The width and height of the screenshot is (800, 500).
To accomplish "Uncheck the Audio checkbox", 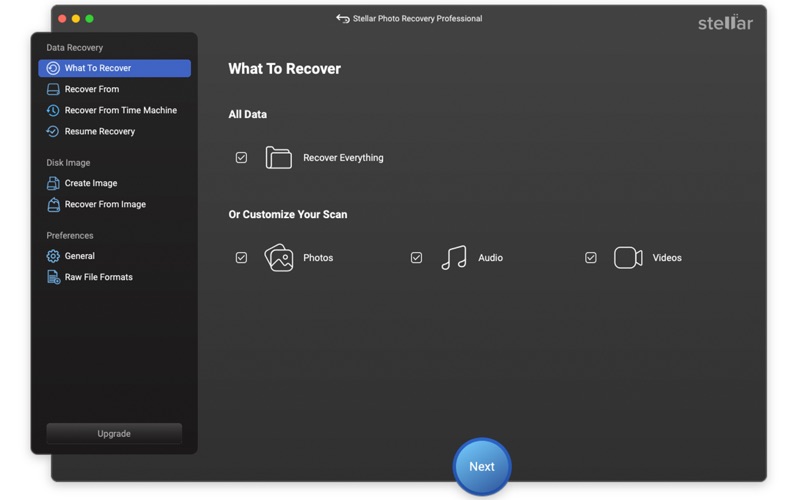I will pyautogui.click(x=416, y=258).
